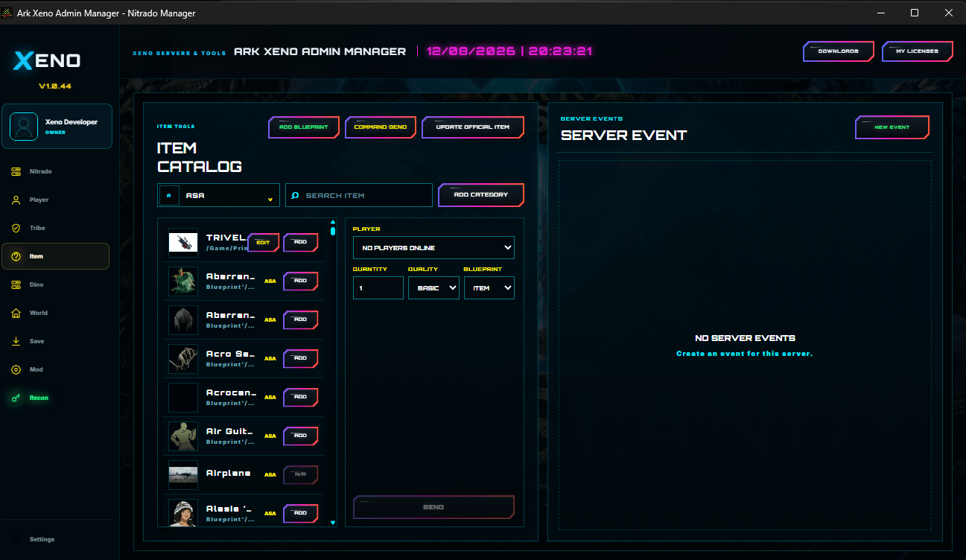
Task: Click the V1.0.44 version label
Action: 55,86
